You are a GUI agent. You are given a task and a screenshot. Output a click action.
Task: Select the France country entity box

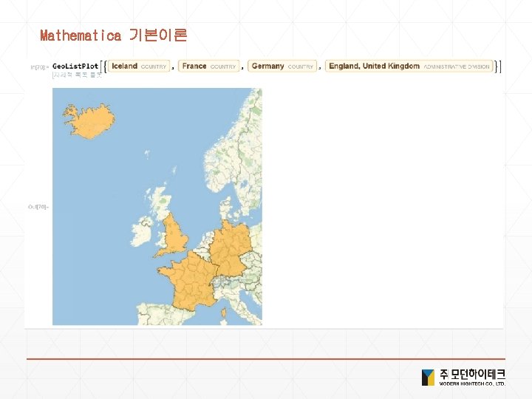(x=208, y=66)
